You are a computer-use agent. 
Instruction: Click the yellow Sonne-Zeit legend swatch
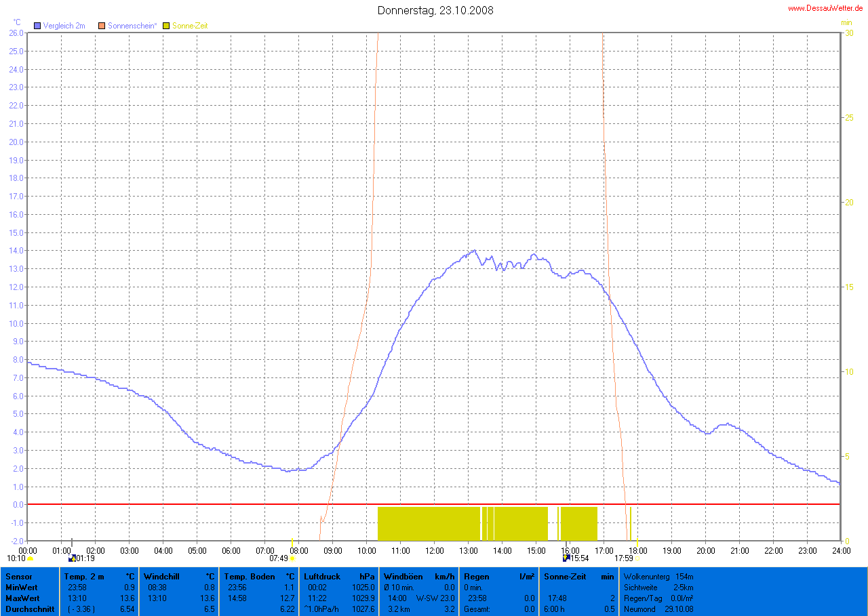tap(168, 26)
